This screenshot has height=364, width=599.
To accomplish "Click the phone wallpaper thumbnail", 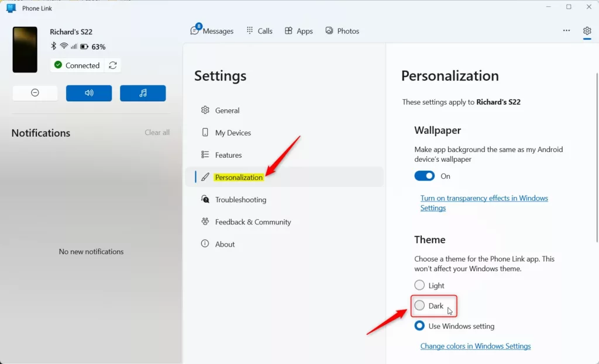I will (x=25, y=50).
